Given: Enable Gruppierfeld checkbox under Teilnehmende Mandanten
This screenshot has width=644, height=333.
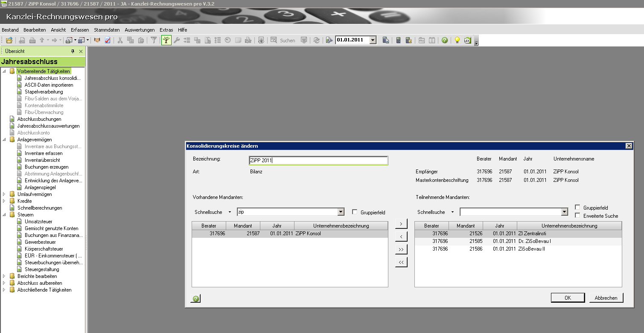Looking at the screenshot, I should [x=577, y=207].
